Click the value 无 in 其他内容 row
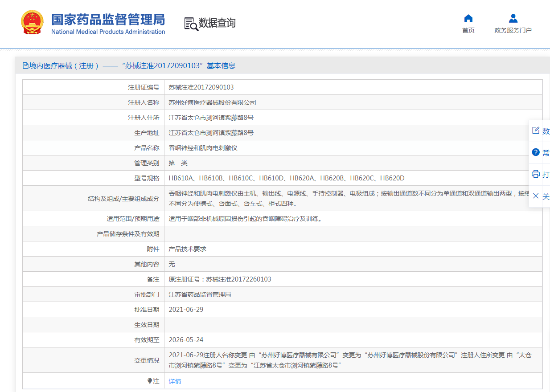Image resolution: width=550 pixels, height=392 pixels. [172, 264]
